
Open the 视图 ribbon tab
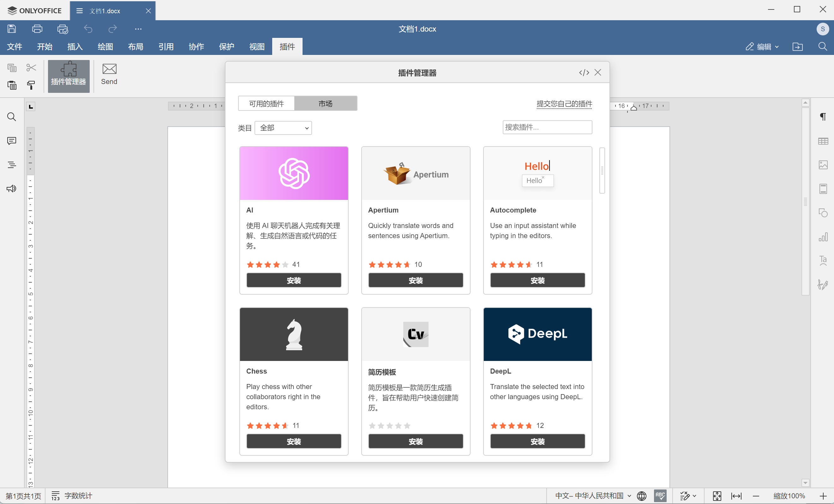click(256, 47)
